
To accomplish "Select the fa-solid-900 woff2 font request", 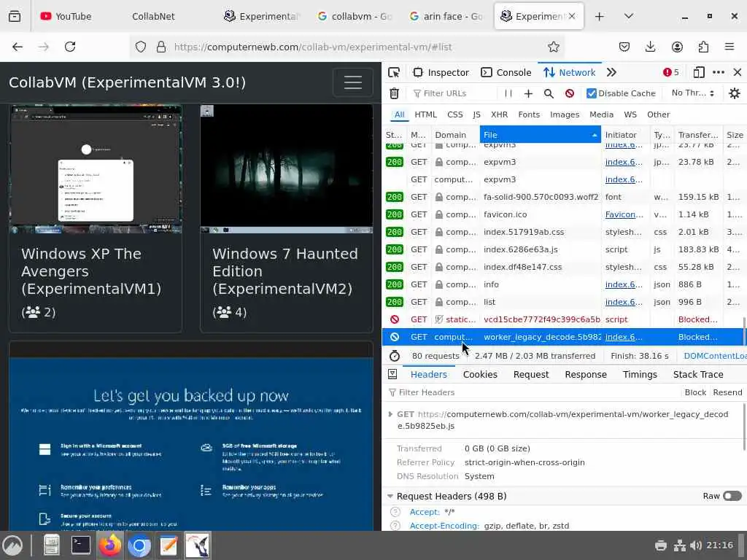I will pos(564,197).
